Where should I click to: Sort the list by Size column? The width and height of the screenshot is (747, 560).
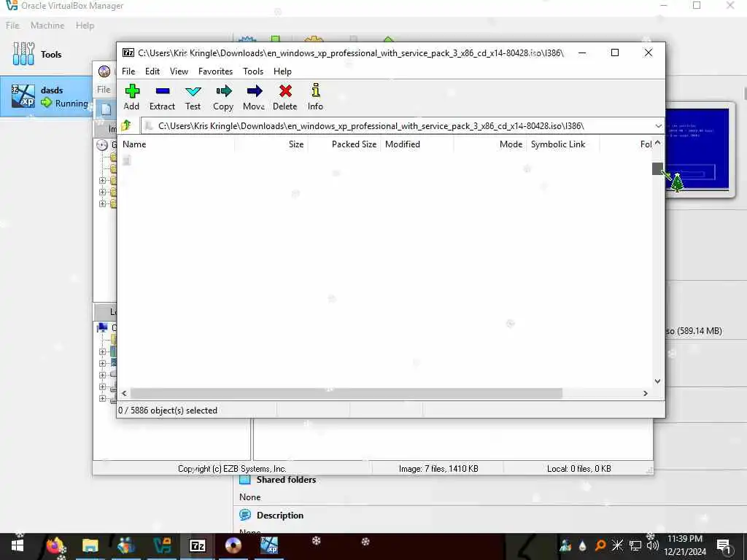coord(271,144)
